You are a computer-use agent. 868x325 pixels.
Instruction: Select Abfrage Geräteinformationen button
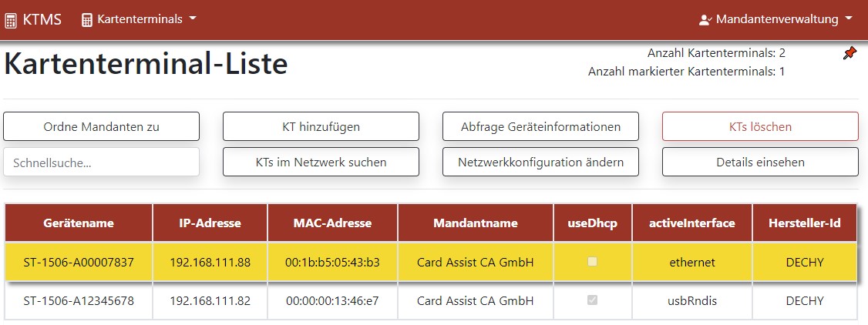[x=540, y=126]
